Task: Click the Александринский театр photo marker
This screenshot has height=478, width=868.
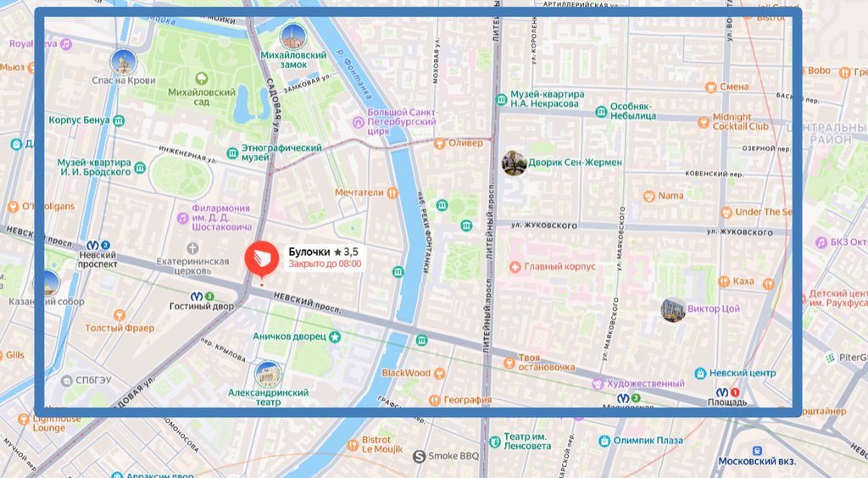Action: [268, 374]
